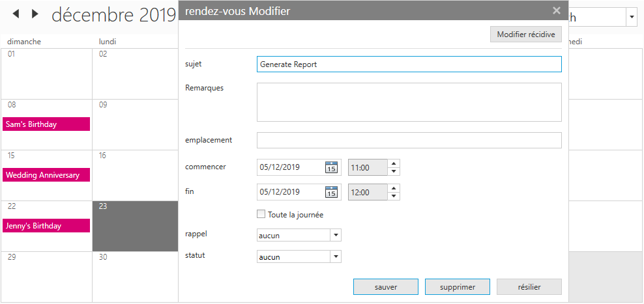Viewport: 644px width, 304px height.
Task: Open calendar picker for end date
Action: tap(331, 192)
